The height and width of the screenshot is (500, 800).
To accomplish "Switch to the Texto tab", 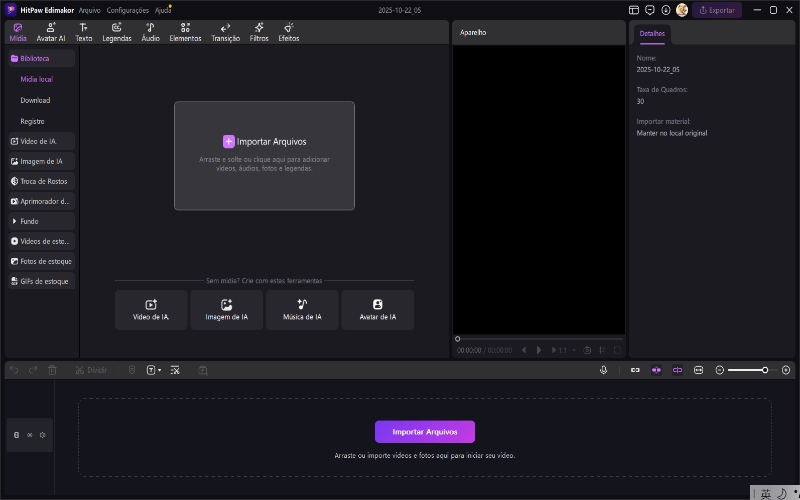I will pos(84,32).
